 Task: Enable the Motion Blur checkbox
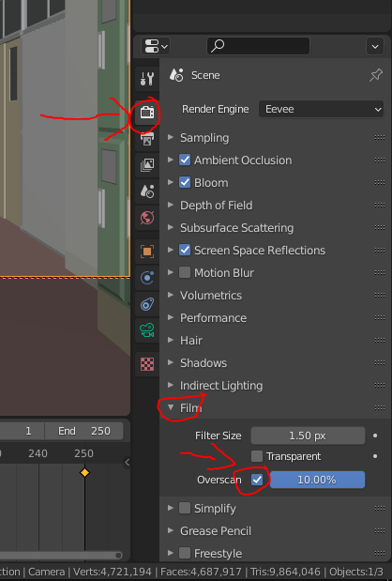185,273
